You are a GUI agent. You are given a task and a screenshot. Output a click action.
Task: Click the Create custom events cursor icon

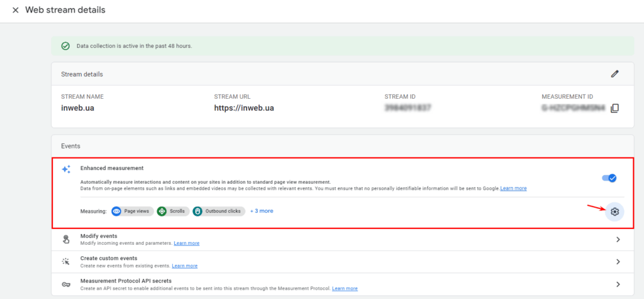(x=66, y=262)
